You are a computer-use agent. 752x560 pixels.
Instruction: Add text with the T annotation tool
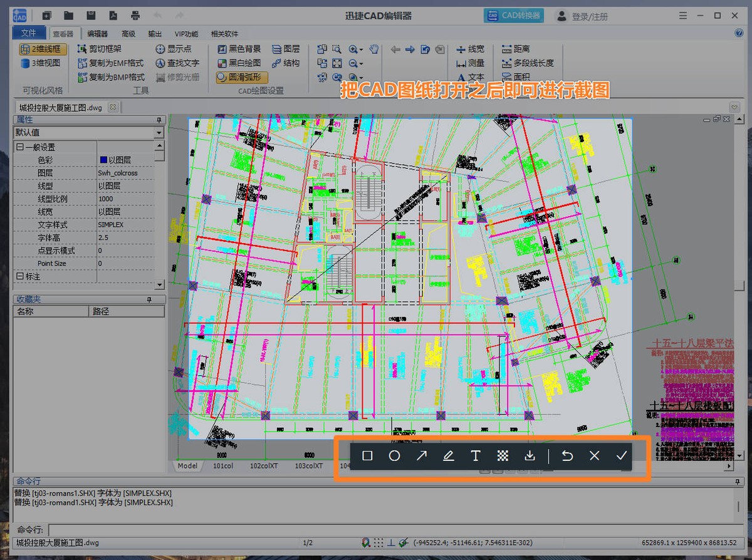(476, 456)
